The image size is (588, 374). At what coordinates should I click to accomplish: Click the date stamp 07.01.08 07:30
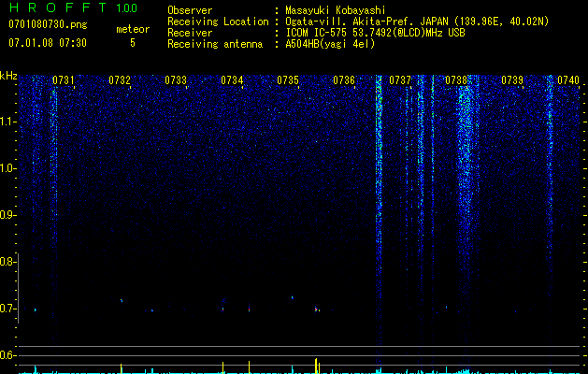click(48, 43)
